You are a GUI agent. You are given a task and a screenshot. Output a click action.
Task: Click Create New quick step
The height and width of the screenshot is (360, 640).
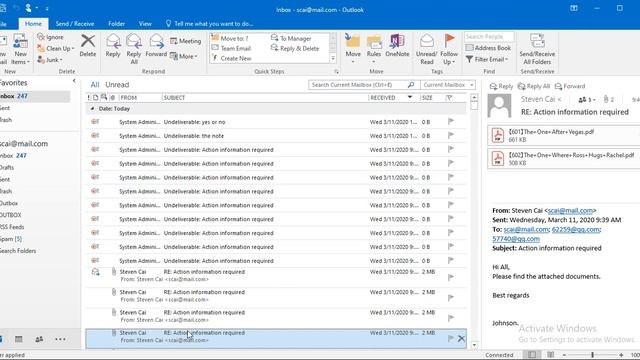coord(231,58)
